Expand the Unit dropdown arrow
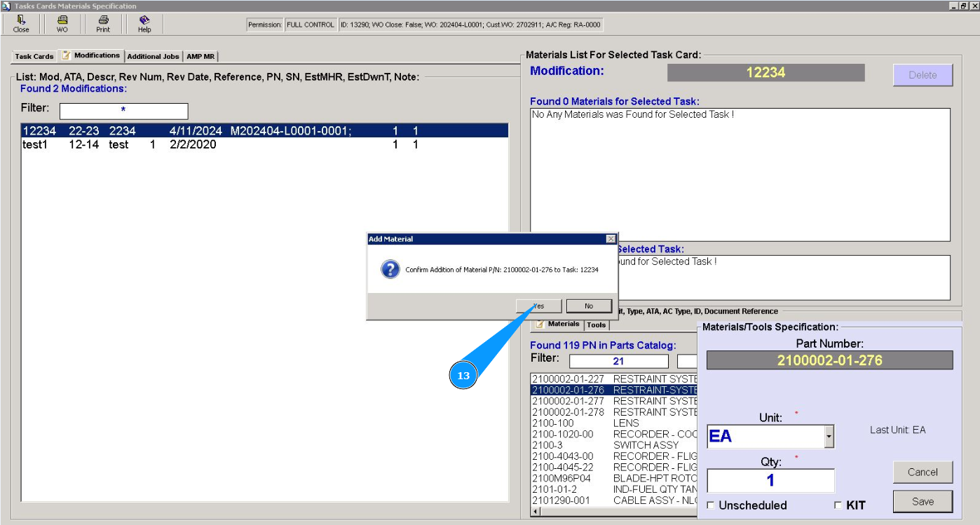The height and width of the screenshot is (525, 980). pos(829,437)
